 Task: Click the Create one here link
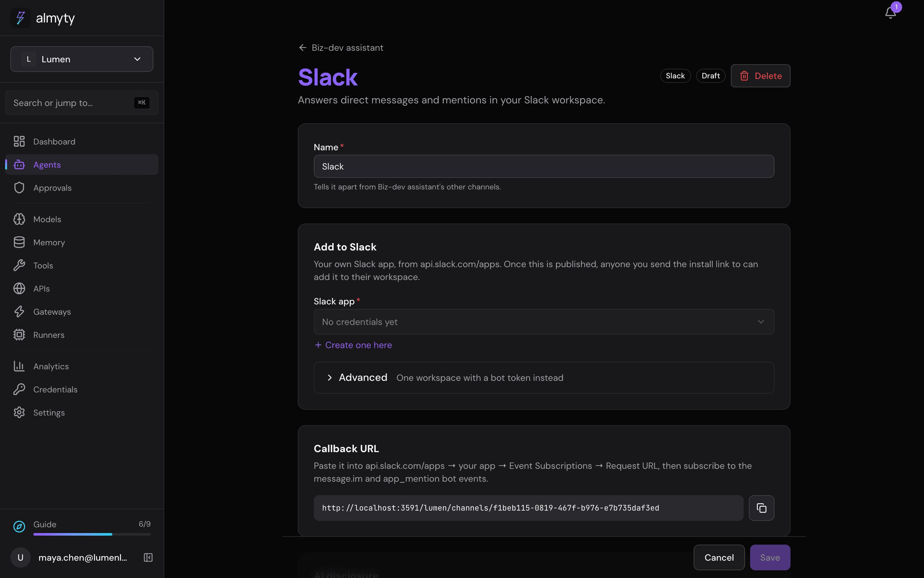[x=353, y=345]
